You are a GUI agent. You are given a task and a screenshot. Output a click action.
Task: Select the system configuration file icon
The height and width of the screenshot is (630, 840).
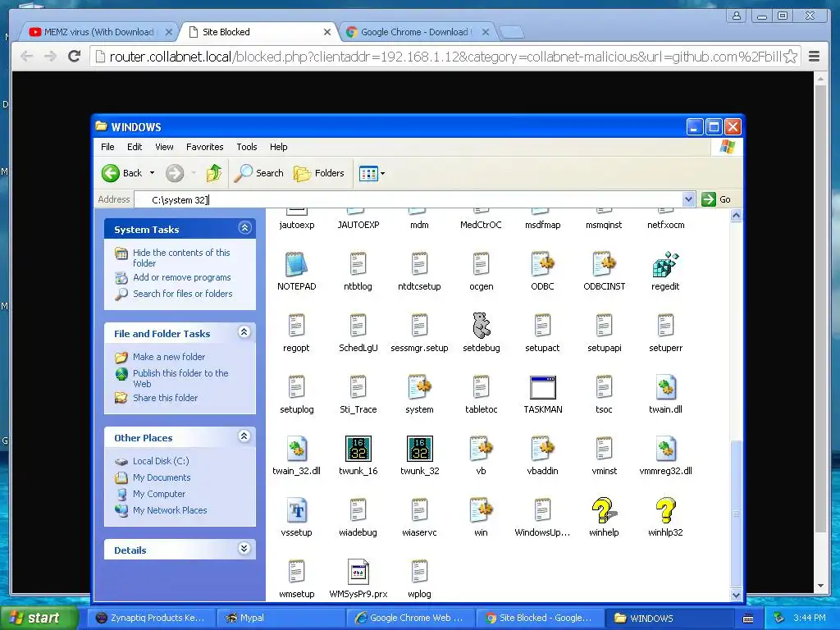[x=419, y=387]
